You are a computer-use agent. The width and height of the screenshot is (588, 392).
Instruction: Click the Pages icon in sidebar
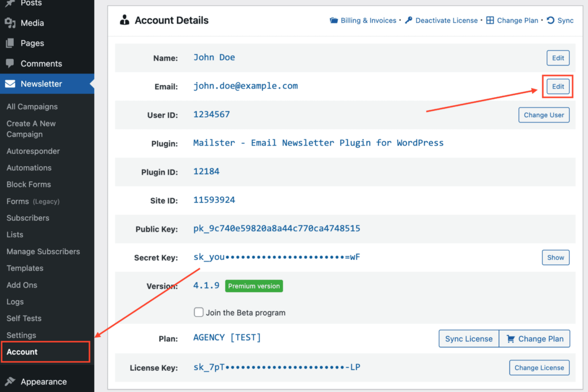(10, 43)
